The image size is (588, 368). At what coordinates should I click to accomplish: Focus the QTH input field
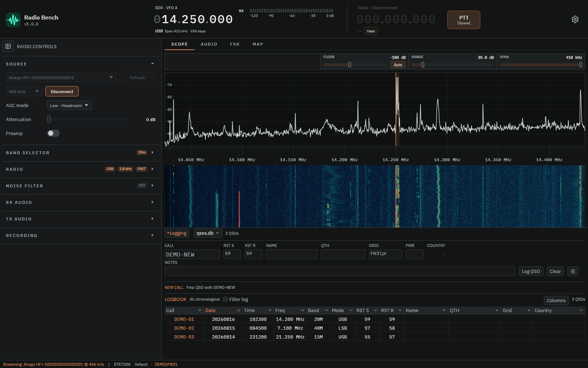(343, 254)
